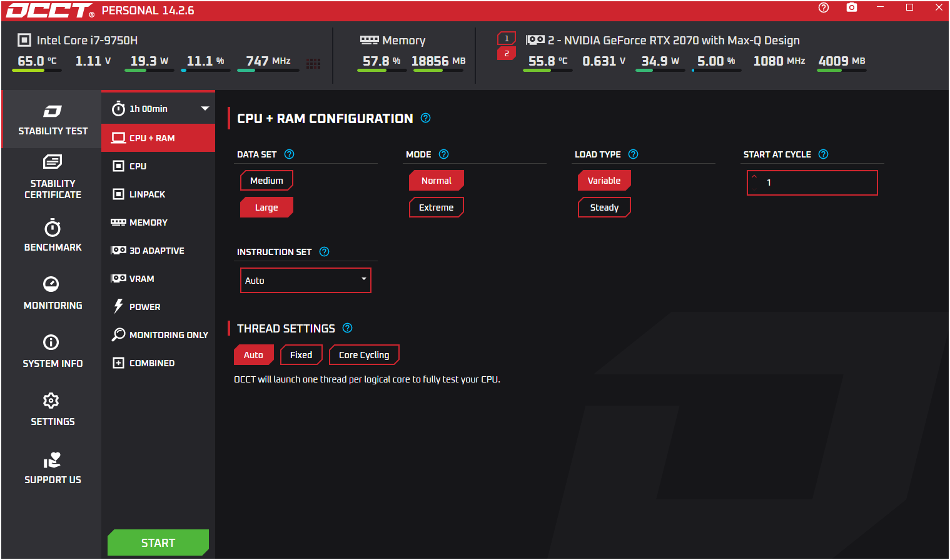950x560 pixels.
Task: Select Linpack test
Action: 158,194
